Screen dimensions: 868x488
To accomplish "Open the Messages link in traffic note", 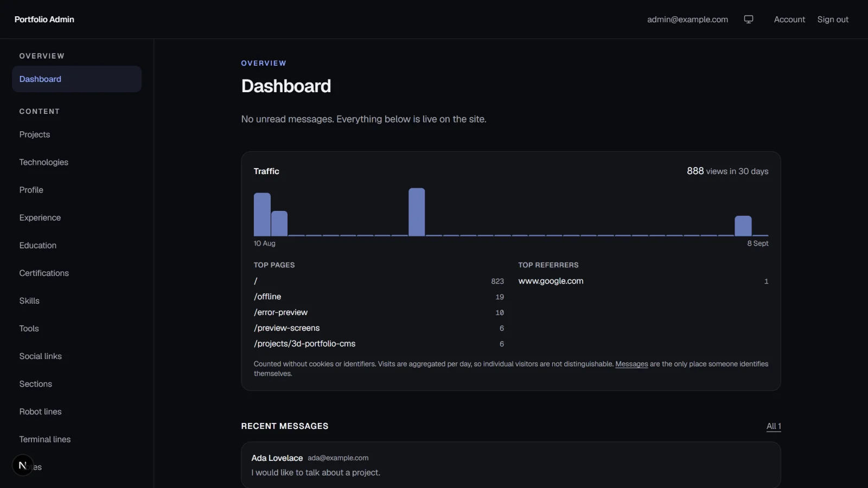I will (631, 364).
